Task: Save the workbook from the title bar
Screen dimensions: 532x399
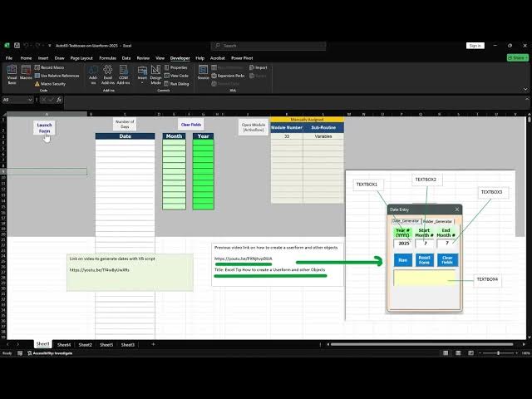Action: (x=17, y=46)
